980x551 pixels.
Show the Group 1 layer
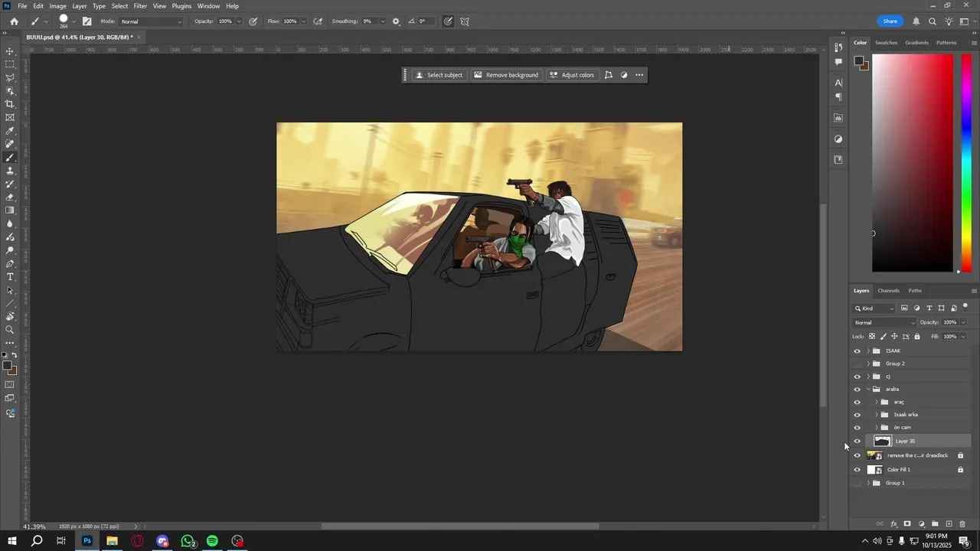coord(857,483)
